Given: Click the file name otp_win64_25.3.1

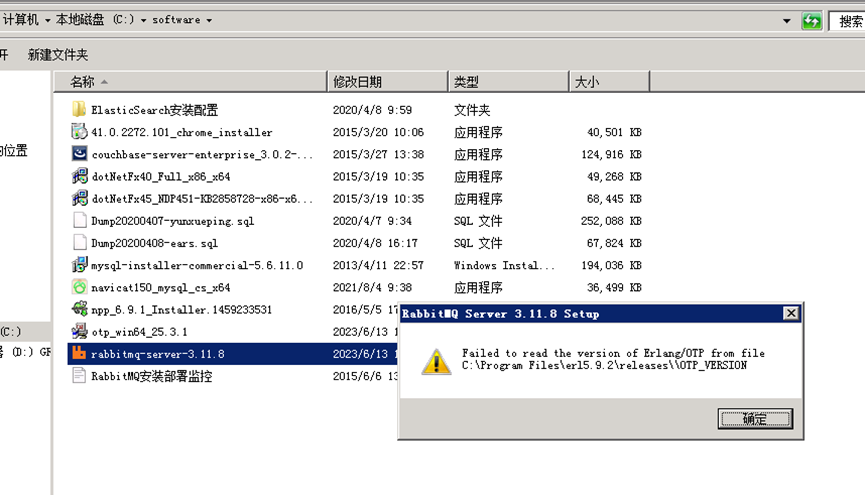Looking at the screenshot, I should coord(140,332).
